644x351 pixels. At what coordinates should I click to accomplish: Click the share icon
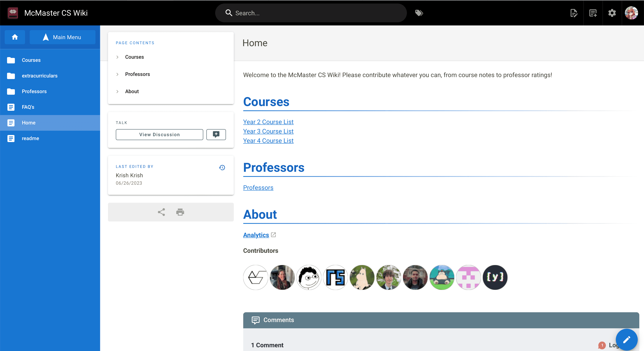(x=161, y=212)
